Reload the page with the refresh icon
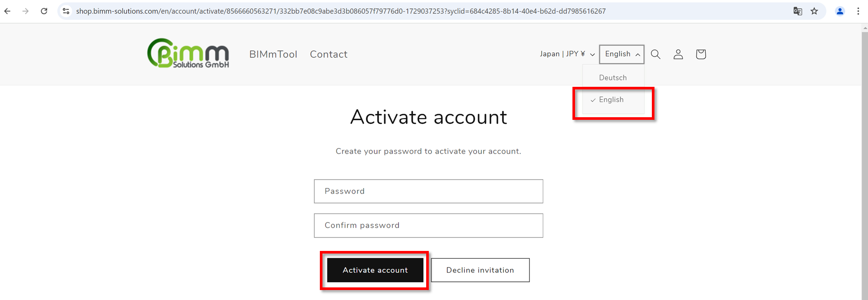The image size is (868, 300). [x=44, y=11]
